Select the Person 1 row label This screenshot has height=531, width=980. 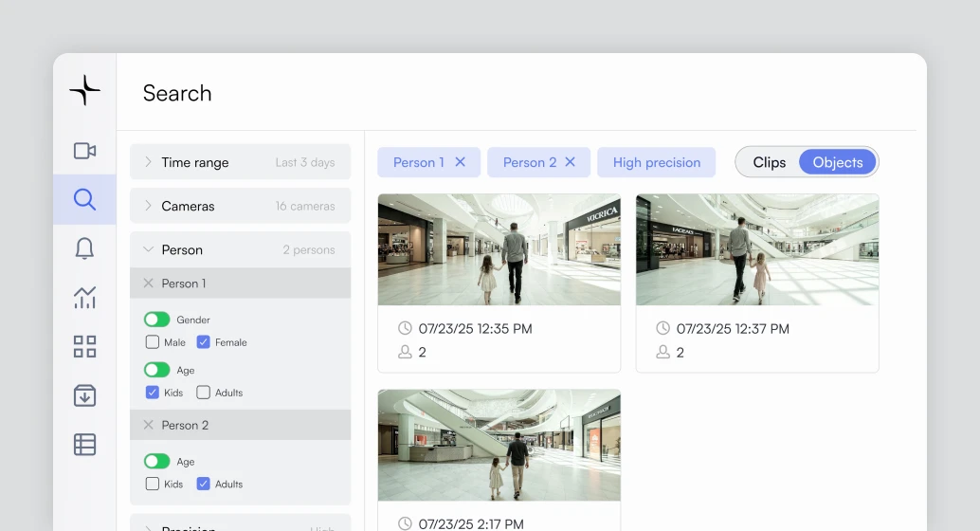pyautogui.click(x=184, y=284)
